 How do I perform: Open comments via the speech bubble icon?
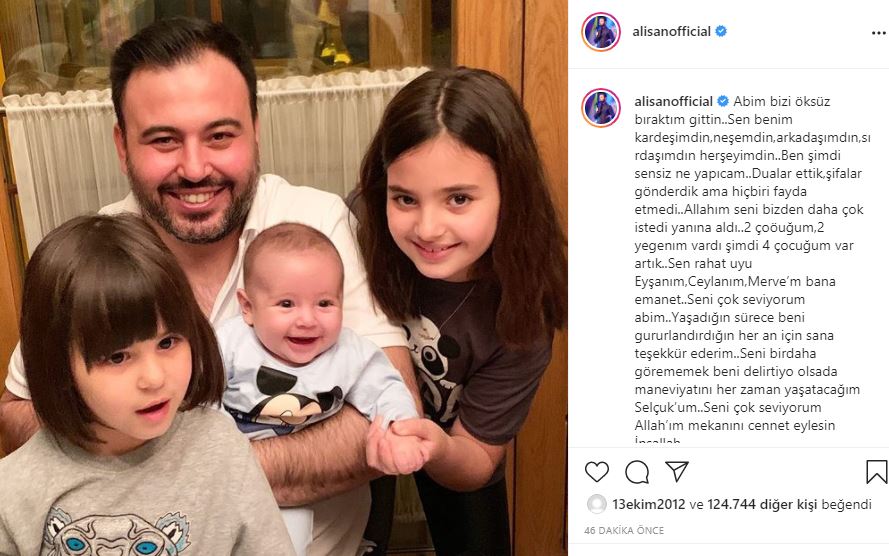point(637,472)
